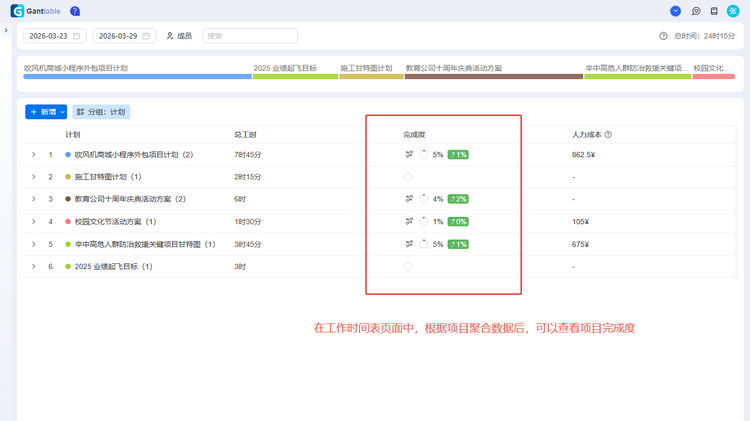750x421 pixels.
Task: Select yellow bar 施工甘特图计划
Action: pyautogui.click(x=371, y=77)
